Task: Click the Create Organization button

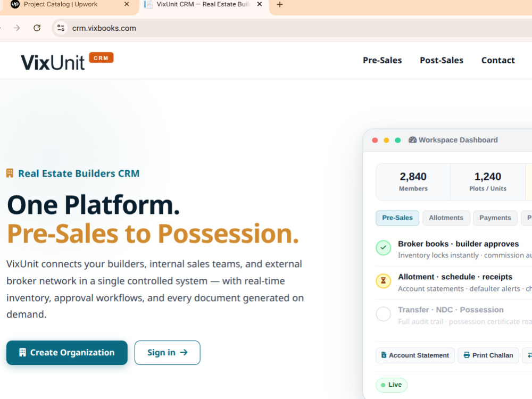Action: tap(67, 353)
